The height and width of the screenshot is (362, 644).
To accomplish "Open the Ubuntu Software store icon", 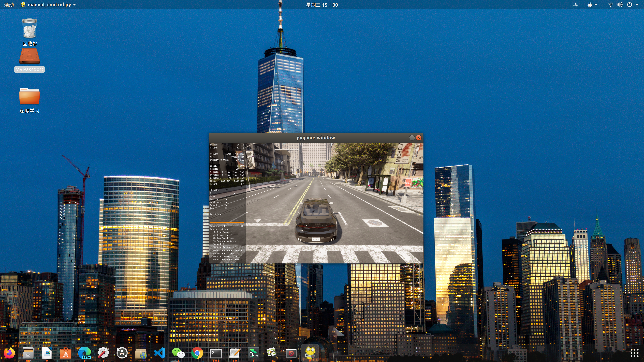I will [66, 353].
